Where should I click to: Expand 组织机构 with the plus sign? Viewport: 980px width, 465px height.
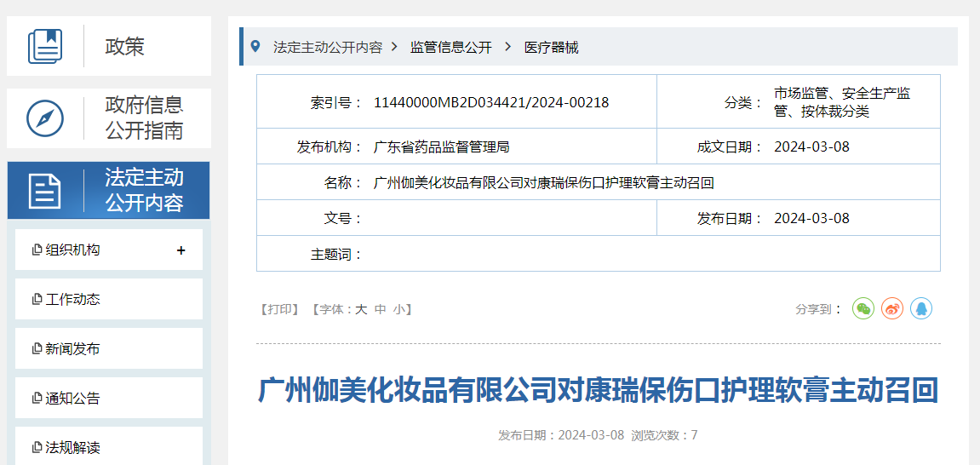point(181,250)
